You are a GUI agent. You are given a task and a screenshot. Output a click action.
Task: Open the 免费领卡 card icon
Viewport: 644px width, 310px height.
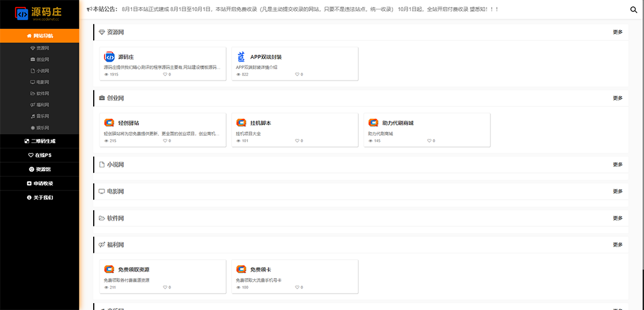[241, 269]
